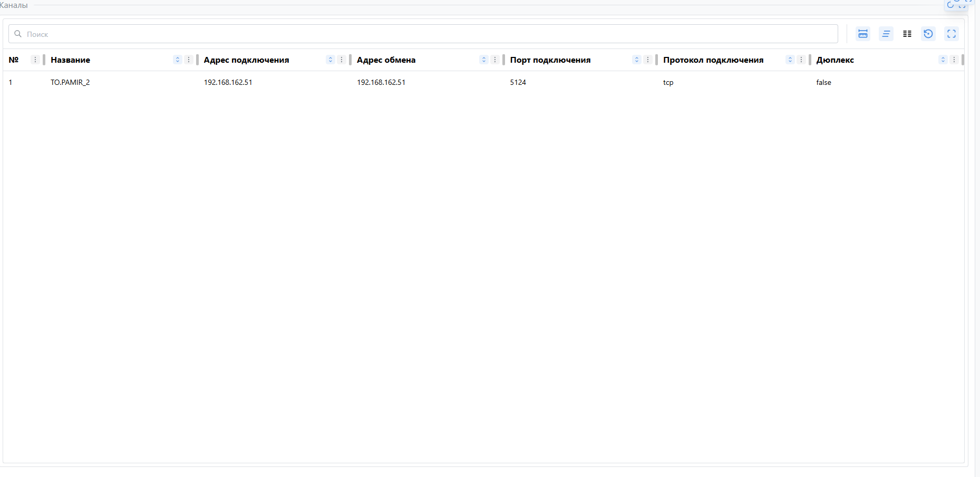Toggle sort order on Адрес подключения column
Screen dimensions: 980x477
click(x=331, y=60)
